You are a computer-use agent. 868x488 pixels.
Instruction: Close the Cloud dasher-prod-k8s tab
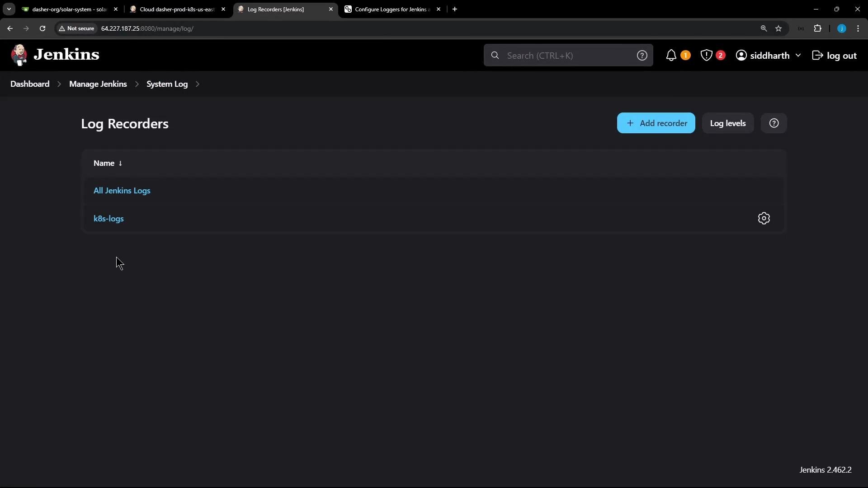pos(223,9)
